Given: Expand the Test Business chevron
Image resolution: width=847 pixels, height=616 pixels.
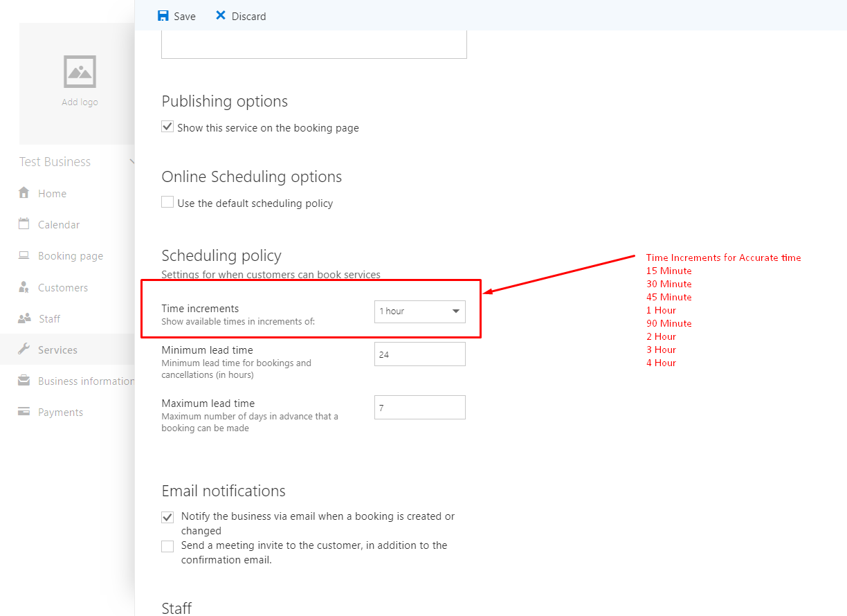Looking at the screenshot, I should coord(132,162).
